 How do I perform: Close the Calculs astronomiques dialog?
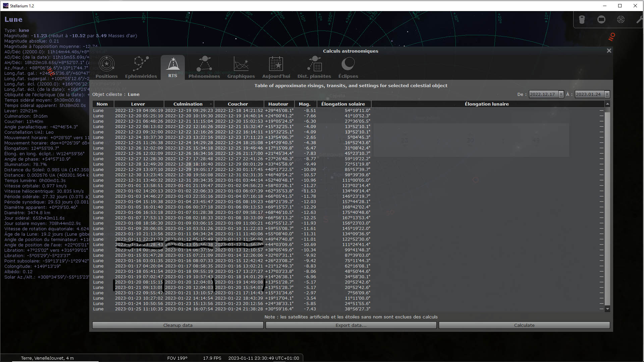(x=609, y=51)
